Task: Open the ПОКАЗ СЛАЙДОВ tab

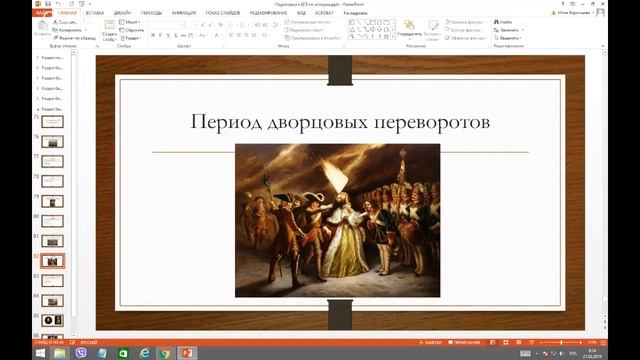Action: 222,13
